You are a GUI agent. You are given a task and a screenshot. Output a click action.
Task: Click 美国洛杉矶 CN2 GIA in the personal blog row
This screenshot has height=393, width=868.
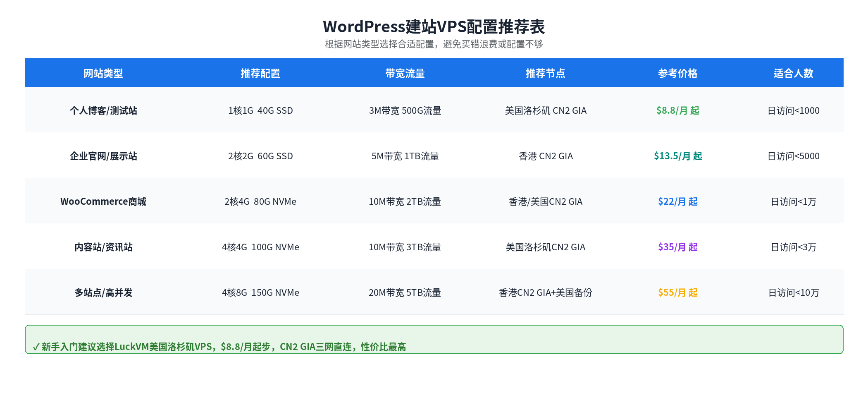tap(546, 110)
